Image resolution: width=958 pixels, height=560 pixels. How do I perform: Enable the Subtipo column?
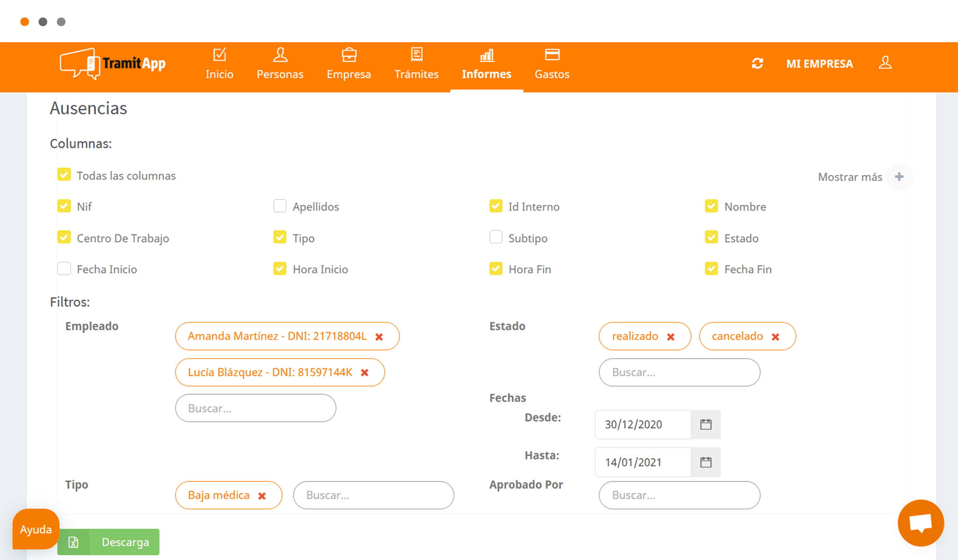(x=496, y=237)
